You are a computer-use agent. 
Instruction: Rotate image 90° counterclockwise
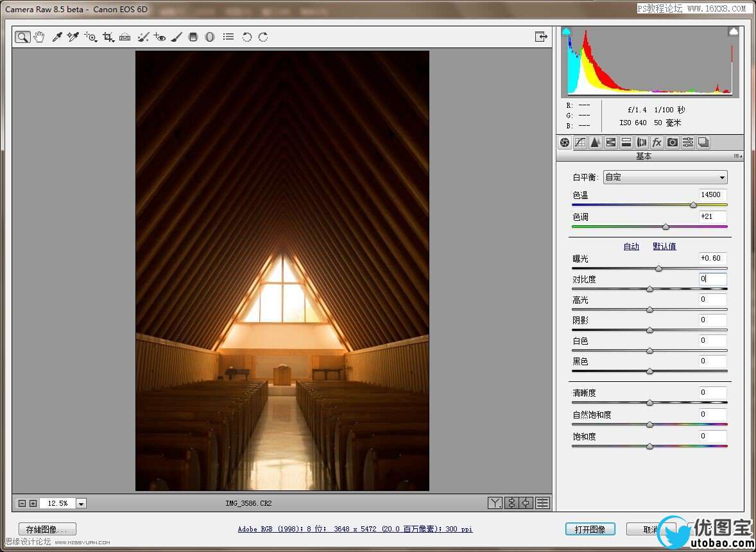(247, 37)
